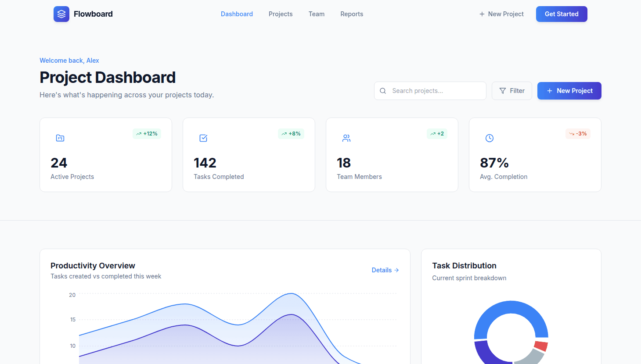Go to the Projects nav tab
The image size is (641, 364).
pos(281,14)
